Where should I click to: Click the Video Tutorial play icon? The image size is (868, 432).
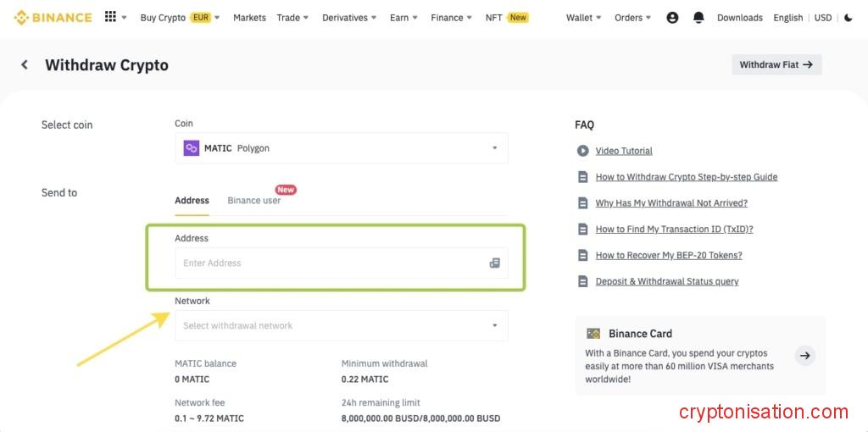582,151
